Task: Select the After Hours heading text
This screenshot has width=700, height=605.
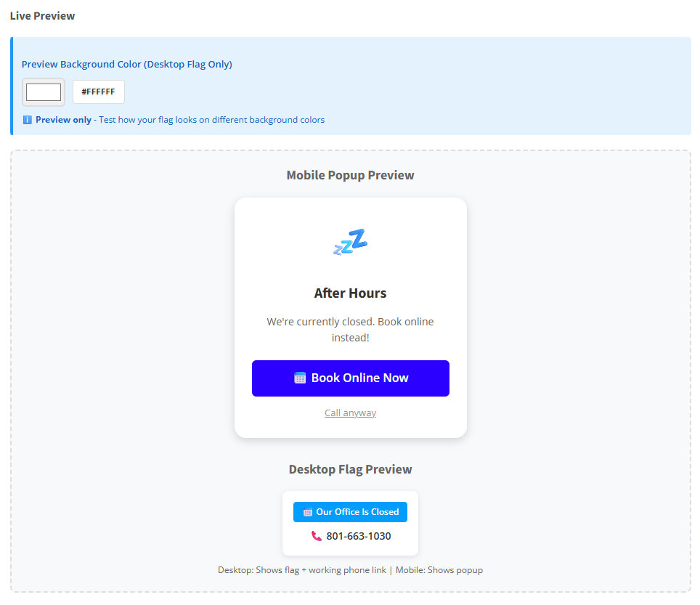Action: click(x=350, y=293)
